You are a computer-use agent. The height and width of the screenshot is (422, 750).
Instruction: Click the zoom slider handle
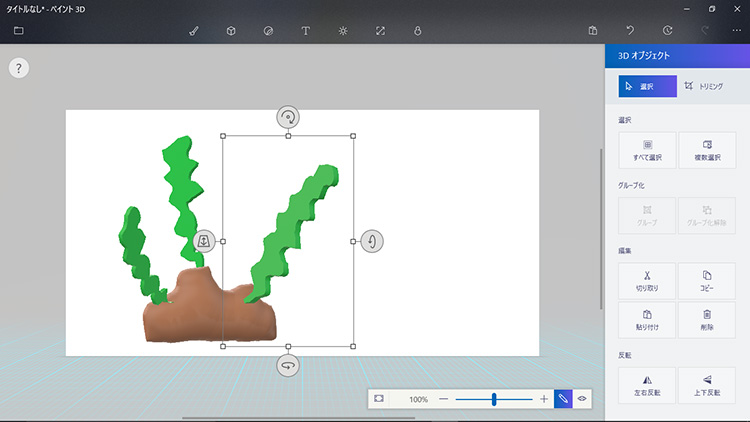pyautogui.click(x=494, y=399)
